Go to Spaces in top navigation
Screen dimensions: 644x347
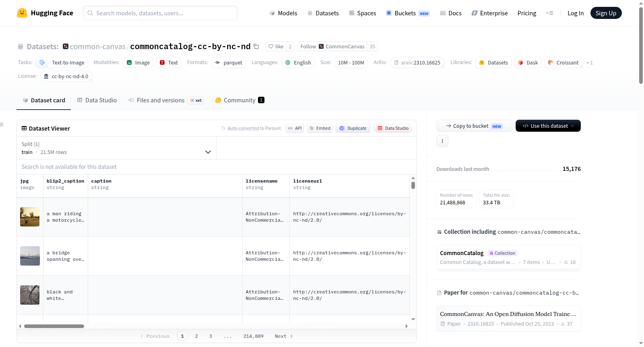(363, 13)
